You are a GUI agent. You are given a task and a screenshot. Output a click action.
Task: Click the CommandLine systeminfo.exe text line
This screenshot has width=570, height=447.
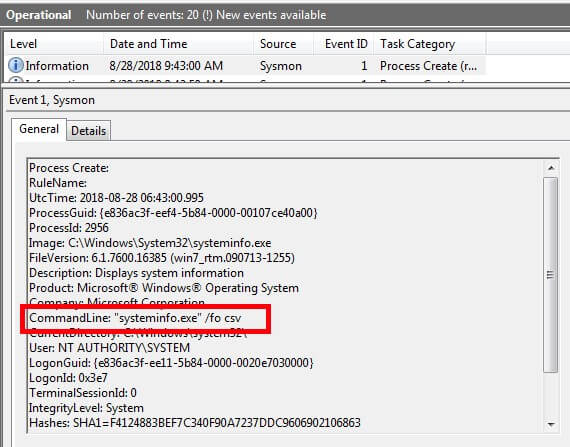pyautogui.click(x=135, y=318)
